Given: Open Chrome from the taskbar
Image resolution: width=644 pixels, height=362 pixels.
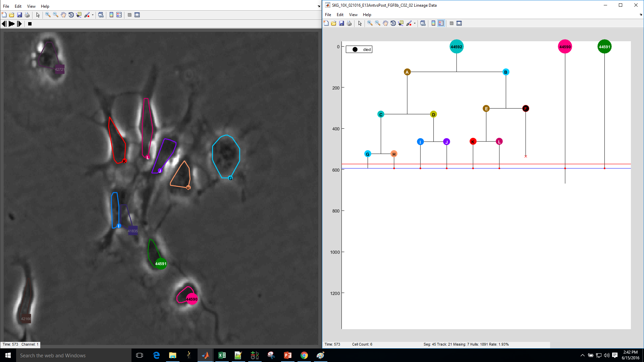Looking at the screenshot, I should click(x=304, y=355).
